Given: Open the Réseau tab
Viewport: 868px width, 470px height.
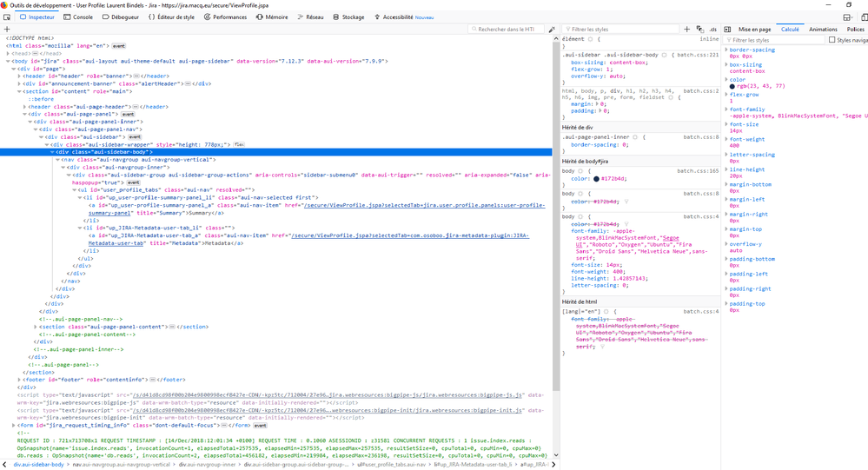Looking at the screenshot, I should 310,17.
